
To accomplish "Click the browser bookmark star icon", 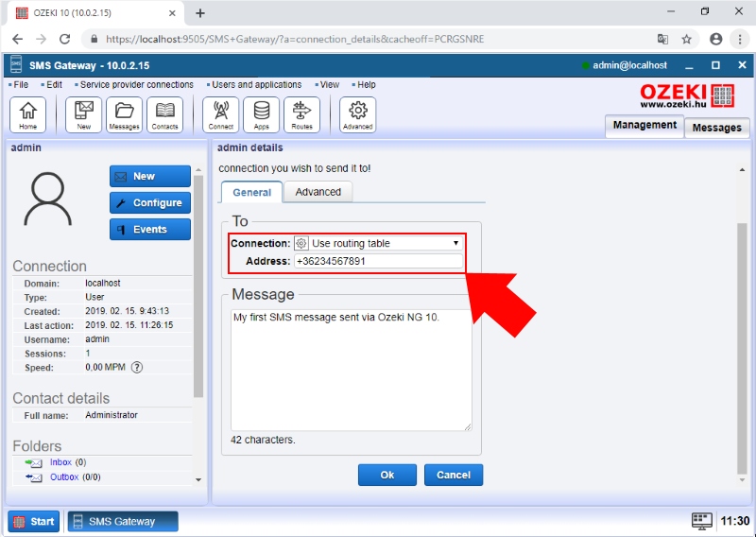I will point(687,39).
